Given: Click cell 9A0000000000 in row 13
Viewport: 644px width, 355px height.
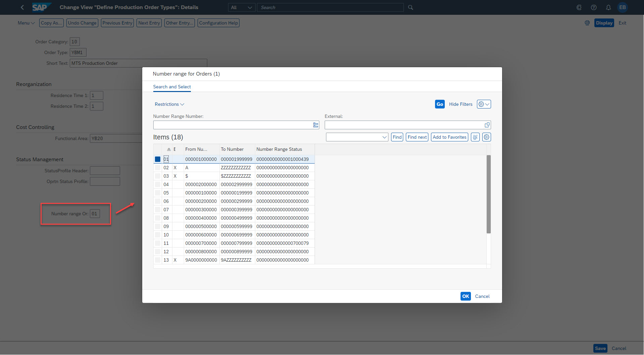Looking at the screenshot, I should [201, 260].
